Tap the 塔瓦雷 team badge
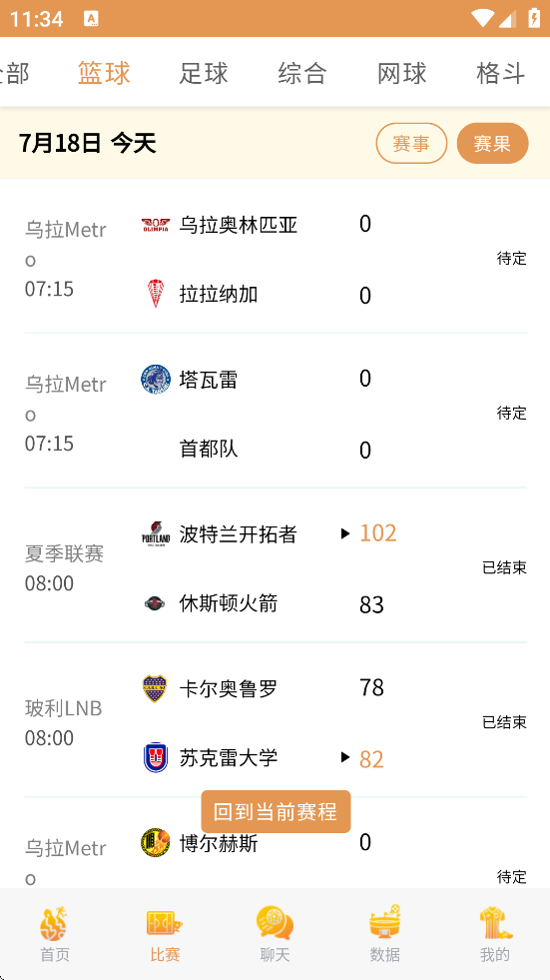 tap(156, 380)
